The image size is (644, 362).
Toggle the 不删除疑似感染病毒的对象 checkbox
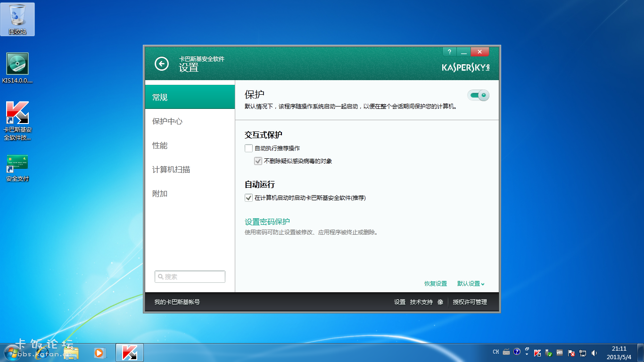click(258, 161)
